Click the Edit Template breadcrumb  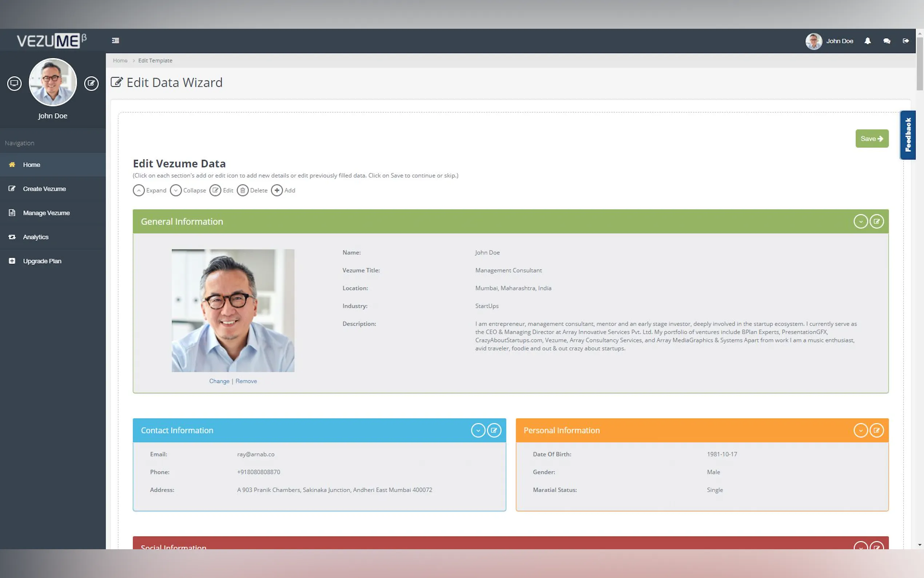tap(155, 60)
